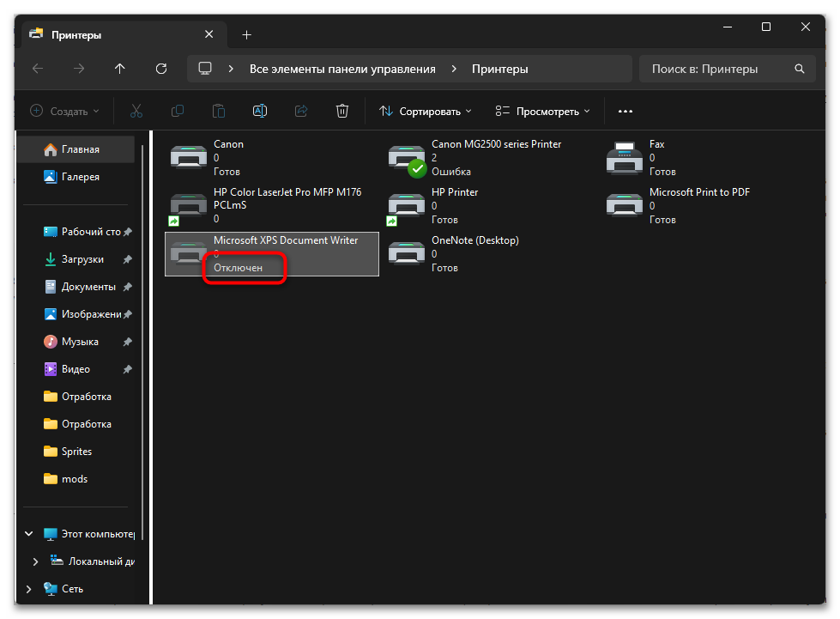Open Главная in navigation pane
This screenshot has height=619, width=840.
76,149
